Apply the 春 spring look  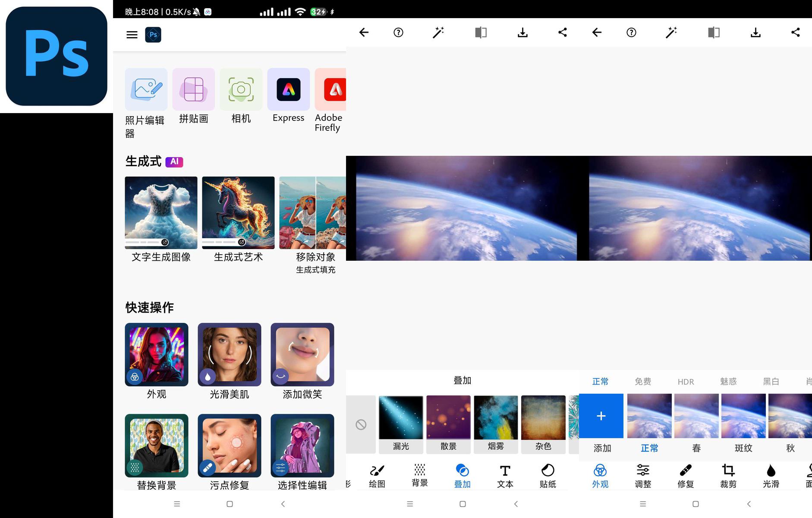696,416
